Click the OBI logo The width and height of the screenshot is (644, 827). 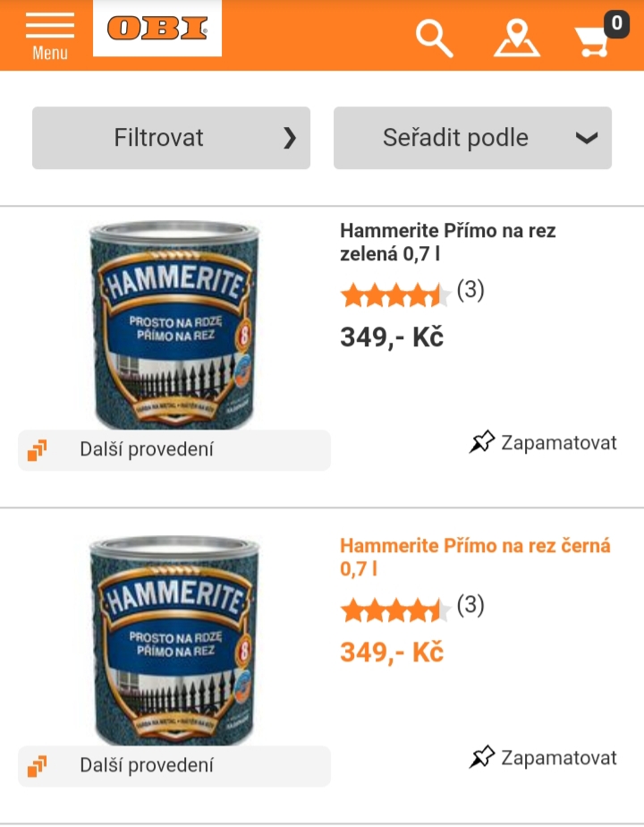pos(157,29)
